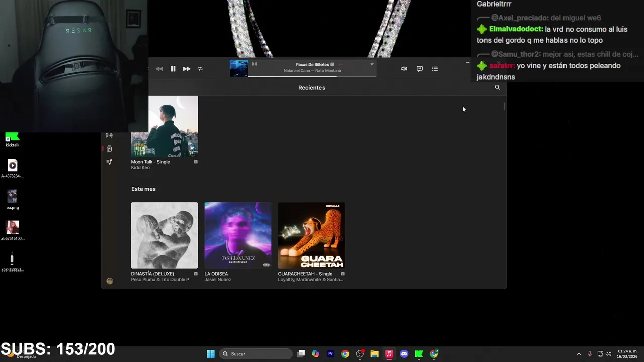The image size is (644, 362).
Task: Open the Radio sidebar icon
Action: click(x=109, y=135)
